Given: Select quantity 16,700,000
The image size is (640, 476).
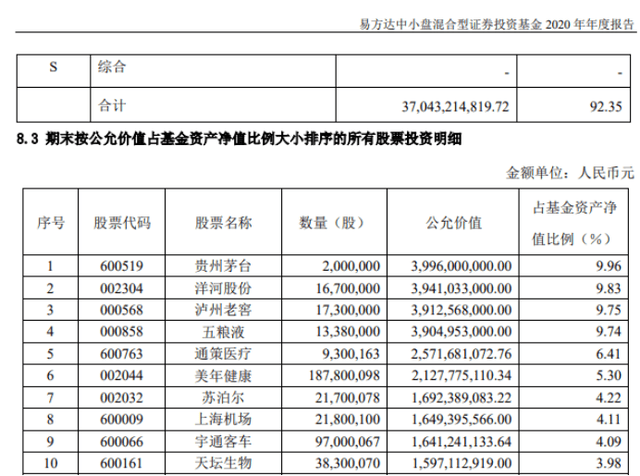Looking at the screenshot, I should pyautogui.click(x=348, y=289).
